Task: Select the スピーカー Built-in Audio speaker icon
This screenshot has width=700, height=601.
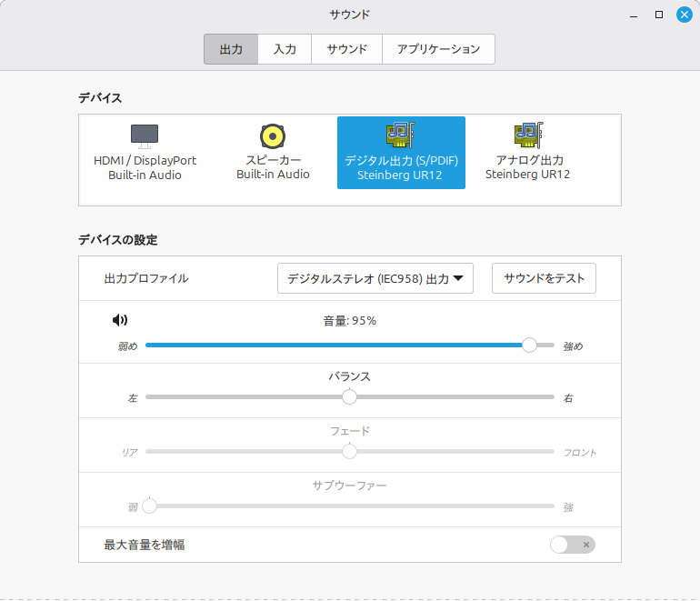Action: [x=273, y=136]
